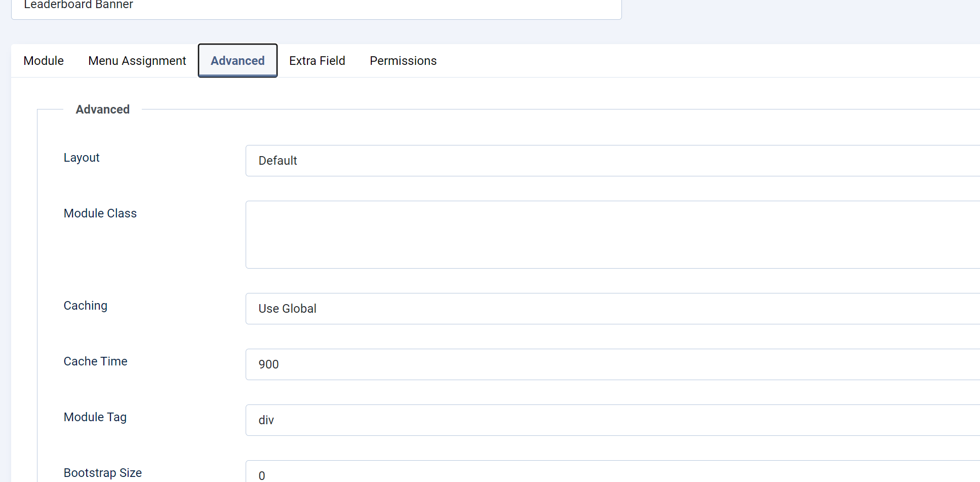Switch to the Module tab
The height and width of the screenshot is (482, 980).
click(44, 61)
